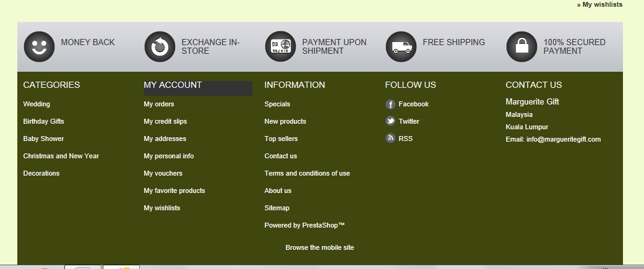644x269 pixels.
Task: Open the Baby Shower category
Action: click(43, 139)
